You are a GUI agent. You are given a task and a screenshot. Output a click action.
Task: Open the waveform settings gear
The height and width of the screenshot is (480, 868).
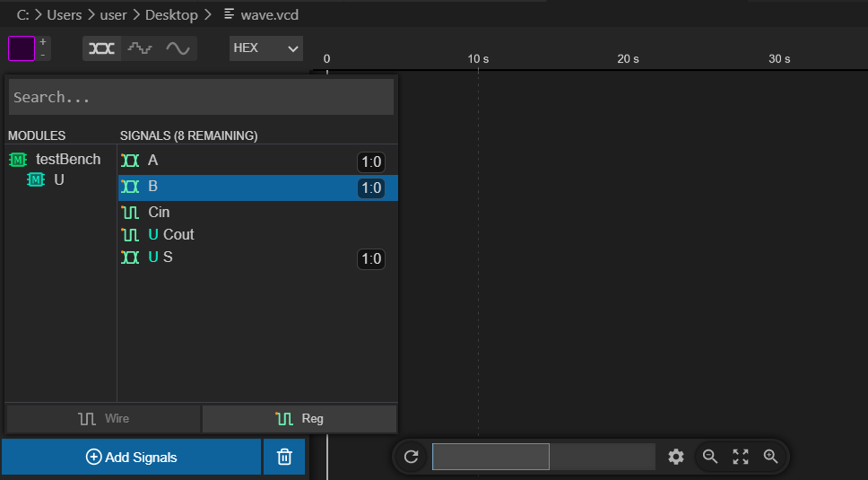(676, 457)
